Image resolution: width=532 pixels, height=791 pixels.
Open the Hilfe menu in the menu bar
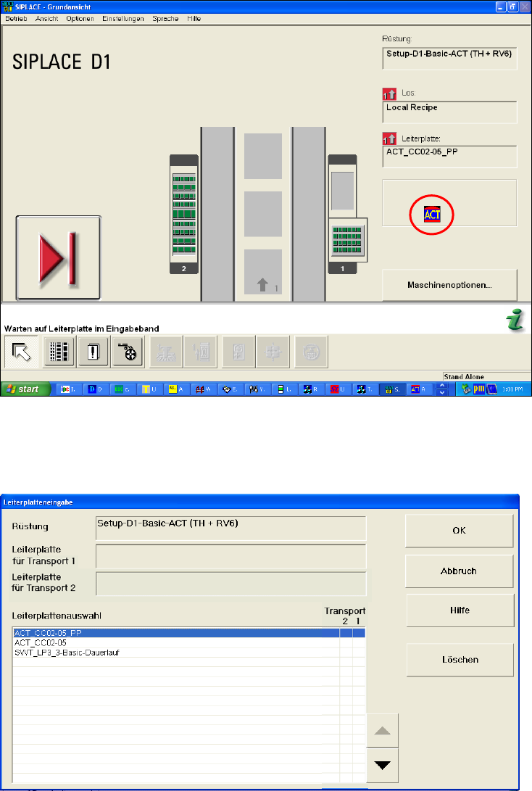[x=194, y=19]
